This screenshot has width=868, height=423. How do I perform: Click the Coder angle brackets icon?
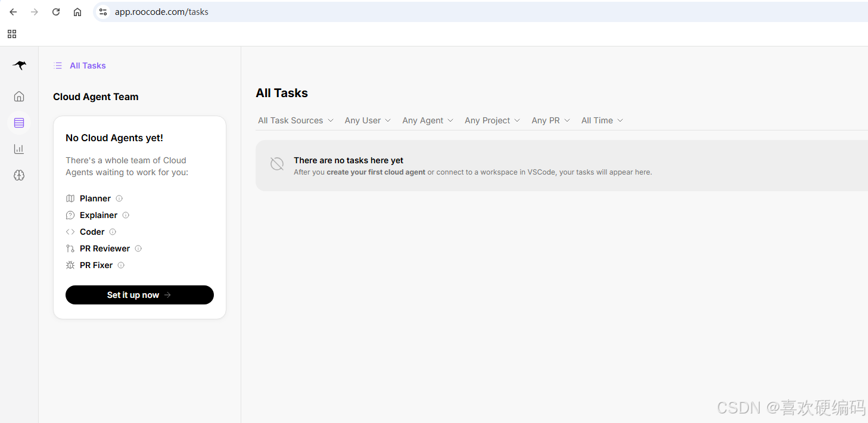point(70,232)
